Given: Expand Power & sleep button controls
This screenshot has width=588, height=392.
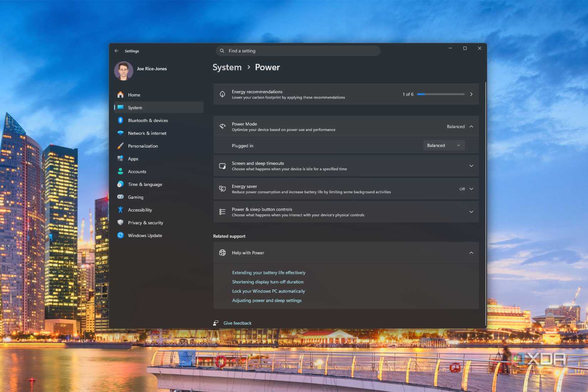Looking at the screenshot, I should pos(471,212).
